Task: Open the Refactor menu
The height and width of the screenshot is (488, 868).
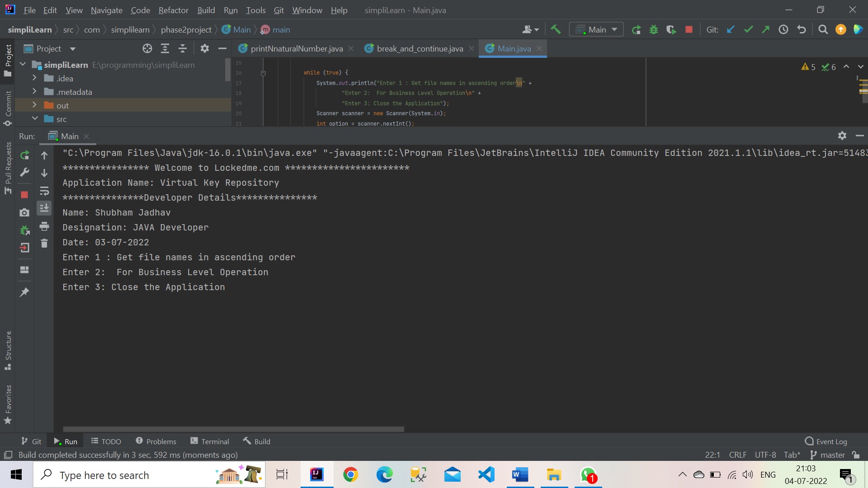Action: click(x=173, y=10)
